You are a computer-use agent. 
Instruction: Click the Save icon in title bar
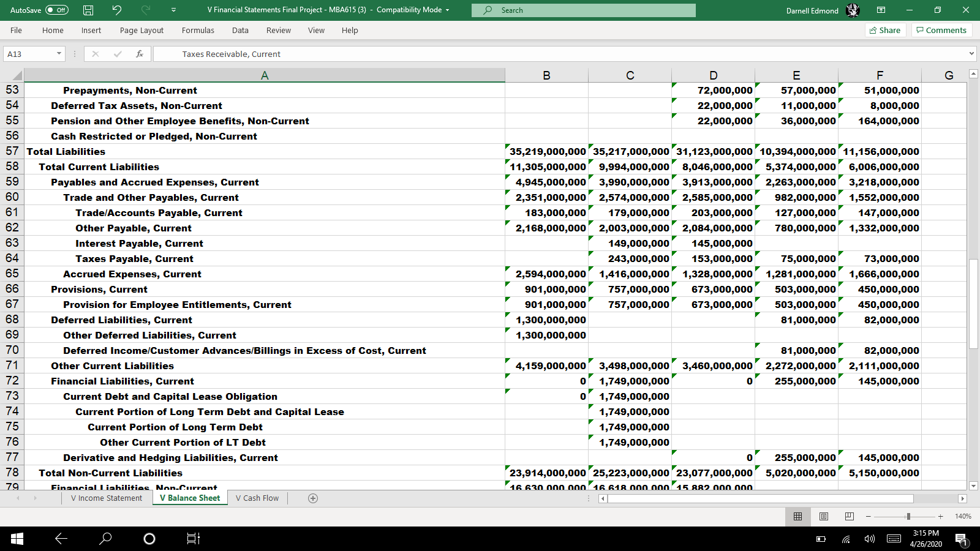click(x=88, y=10)
